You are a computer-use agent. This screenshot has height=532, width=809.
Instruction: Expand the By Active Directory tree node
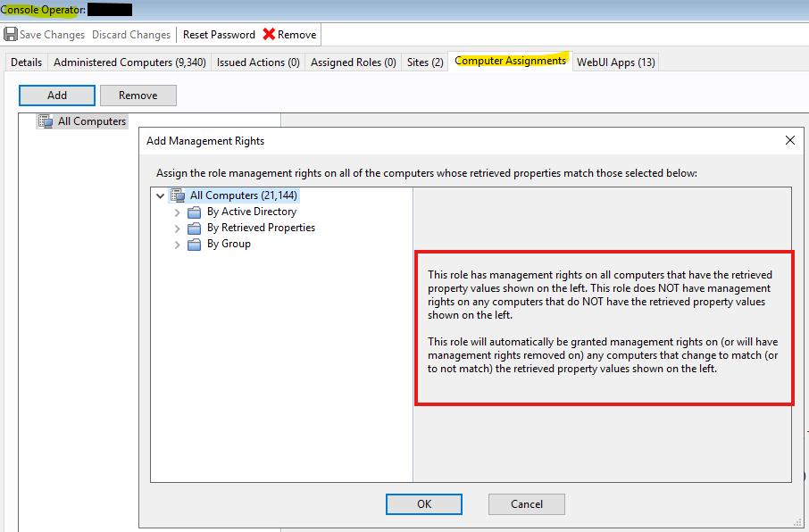177,212
